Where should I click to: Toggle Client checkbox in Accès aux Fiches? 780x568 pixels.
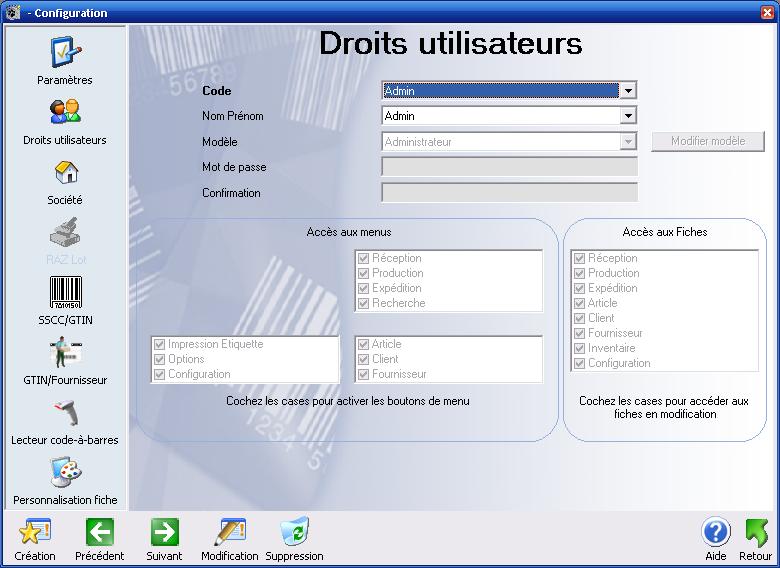pos(579,318)
